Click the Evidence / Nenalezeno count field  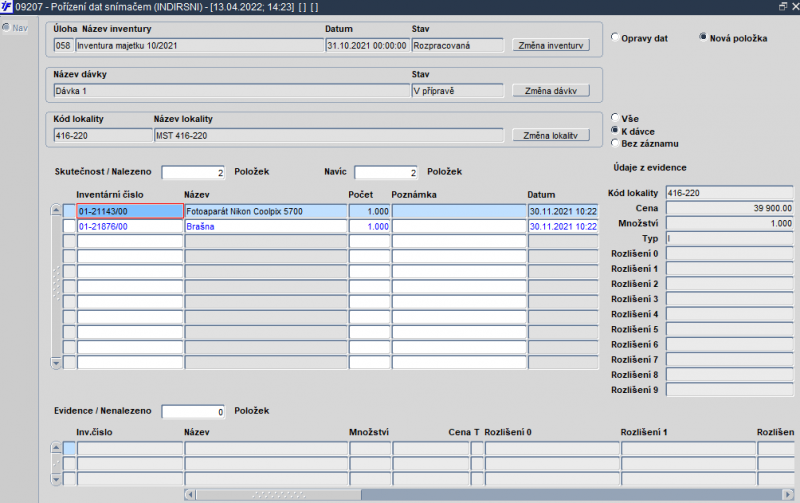tap(193, 412)
